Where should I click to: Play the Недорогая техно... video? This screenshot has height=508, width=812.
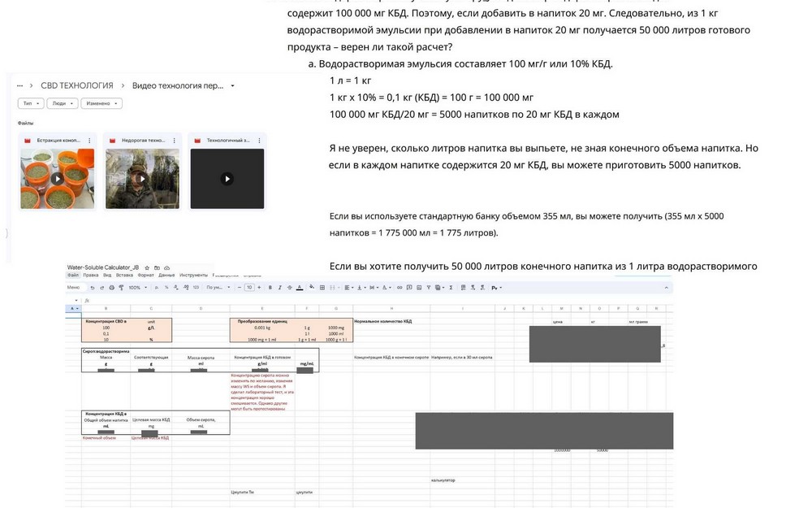142,179
